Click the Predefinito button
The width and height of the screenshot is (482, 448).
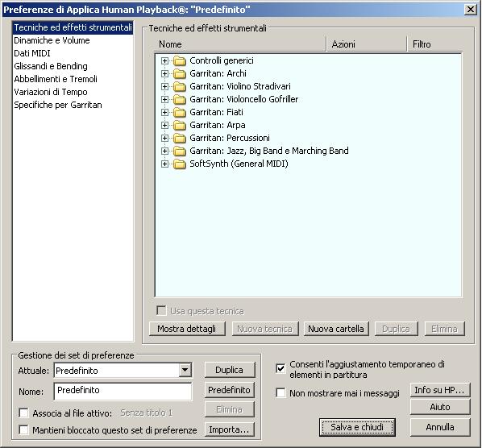(x=230, y=390)
